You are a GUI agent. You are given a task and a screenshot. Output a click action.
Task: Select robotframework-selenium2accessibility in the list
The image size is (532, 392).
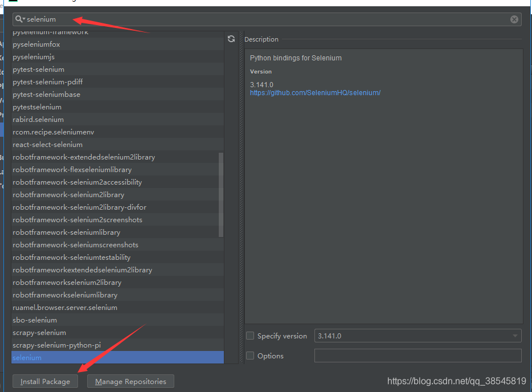(x=117, y=182)
